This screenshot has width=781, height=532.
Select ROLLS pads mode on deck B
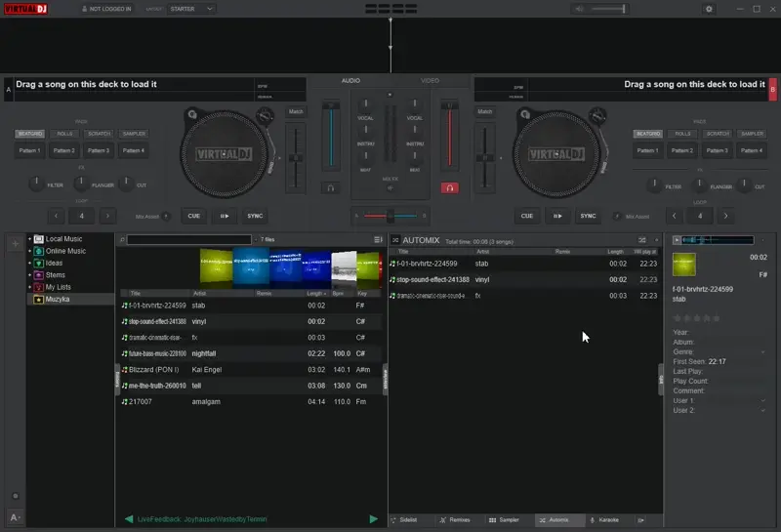[682, 134]
